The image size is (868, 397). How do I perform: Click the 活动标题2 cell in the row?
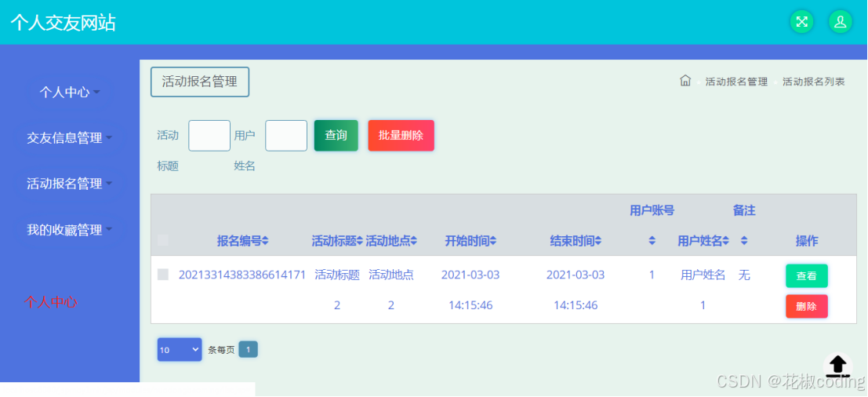[x=337, y=290]
